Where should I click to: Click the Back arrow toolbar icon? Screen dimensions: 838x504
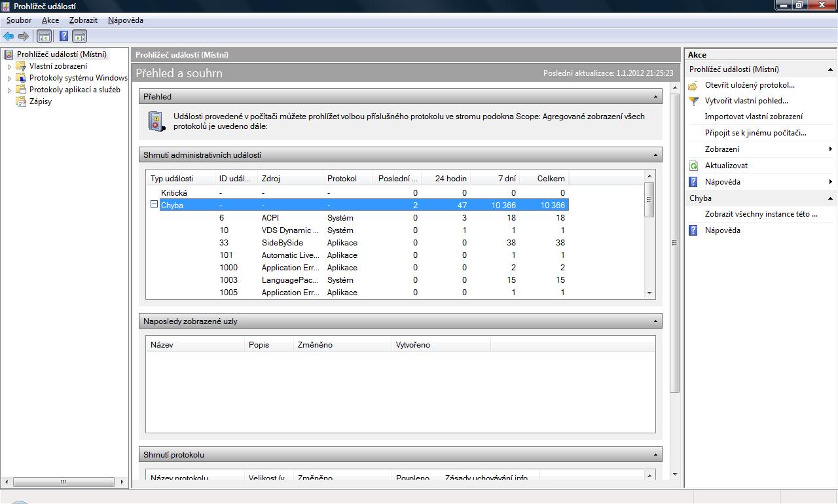click(9, 37)
